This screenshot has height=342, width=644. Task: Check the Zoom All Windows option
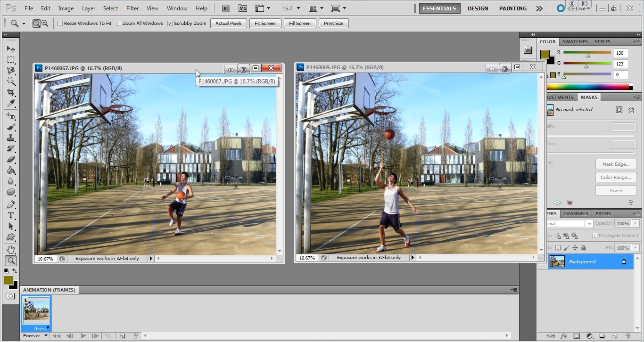pyautogui.click(x=119, y=24)
